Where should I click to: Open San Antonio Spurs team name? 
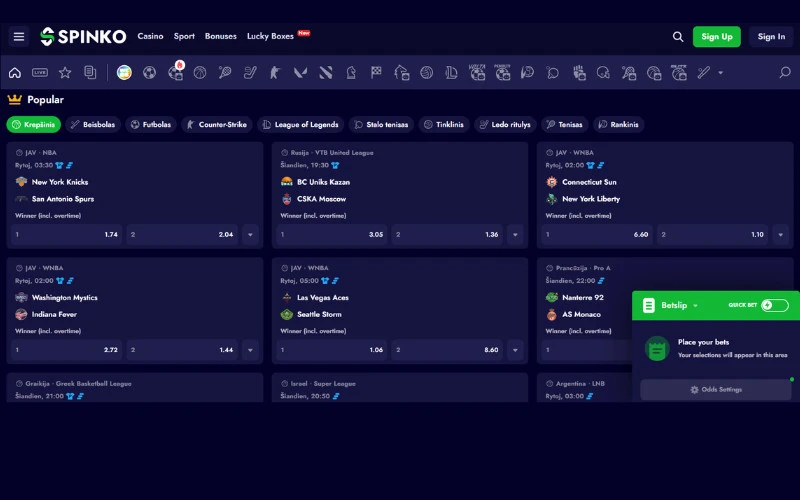point(63,199)
